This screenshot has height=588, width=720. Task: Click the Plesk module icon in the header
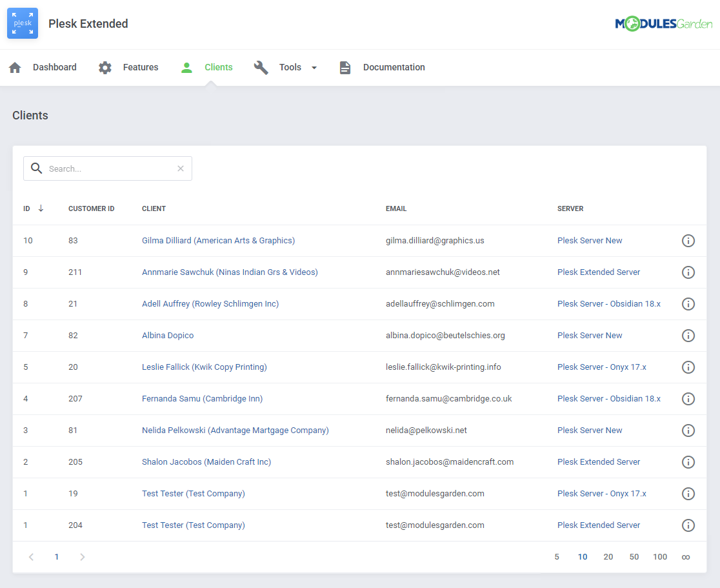coord(22,23)
